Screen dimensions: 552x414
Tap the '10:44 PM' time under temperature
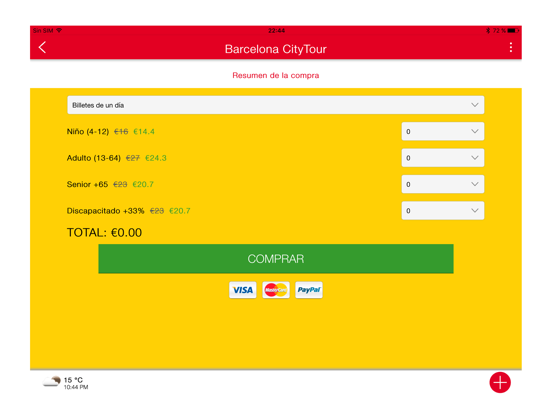[x=76, y=387]
